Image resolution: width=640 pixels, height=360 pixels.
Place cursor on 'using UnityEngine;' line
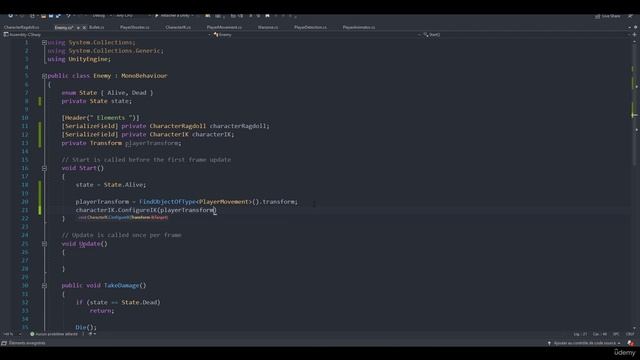click(79, 59)
